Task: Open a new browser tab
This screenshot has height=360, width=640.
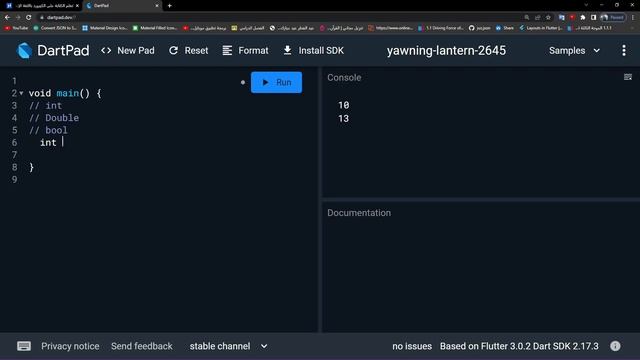Action: tap(169, 6)
